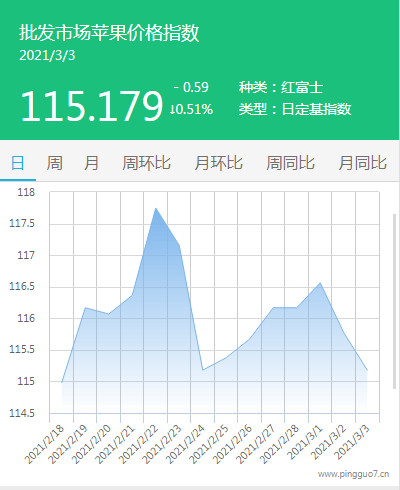This screenshot has width=400, height=490.
Task: Open the 月环比 tab
Action: [219, 163]
